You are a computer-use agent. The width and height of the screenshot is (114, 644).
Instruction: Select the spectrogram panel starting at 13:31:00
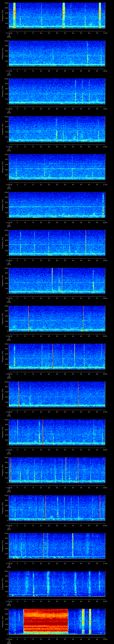point(57,584)
